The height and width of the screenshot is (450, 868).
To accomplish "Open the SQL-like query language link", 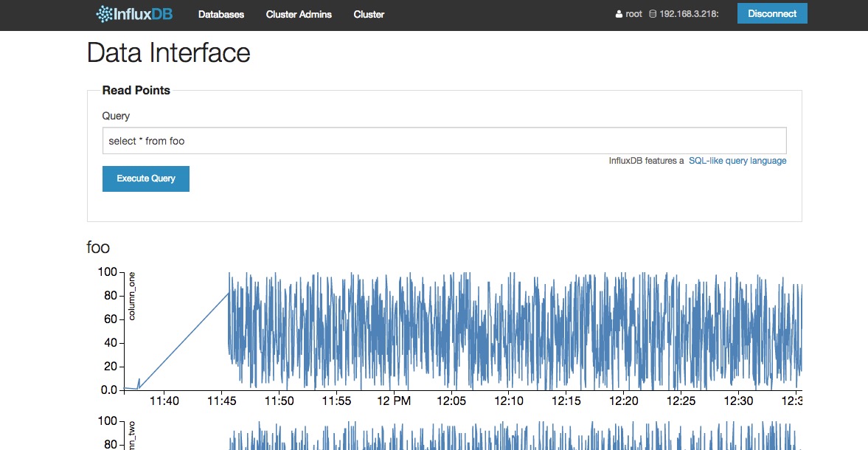I will tap(737, 161).
